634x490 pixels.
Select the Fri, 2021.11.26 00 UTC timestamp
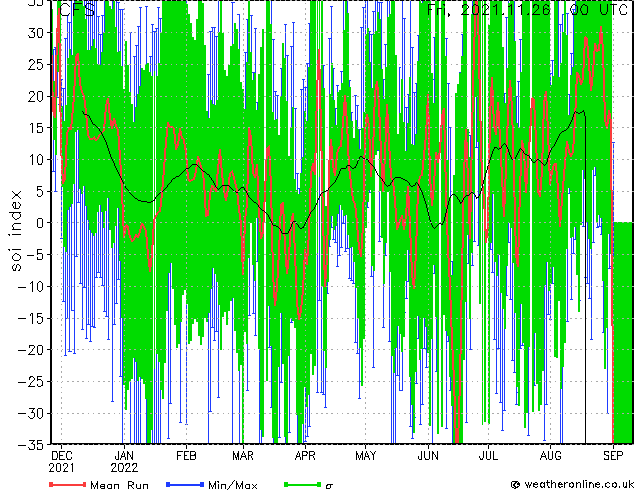527,9
